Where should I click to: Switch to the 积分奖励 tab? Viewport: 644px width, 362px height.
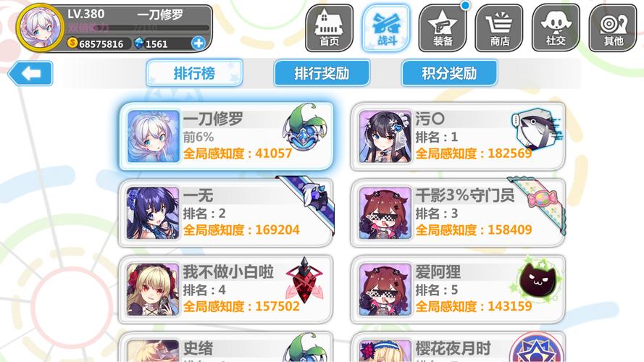[x=449, y=73]
